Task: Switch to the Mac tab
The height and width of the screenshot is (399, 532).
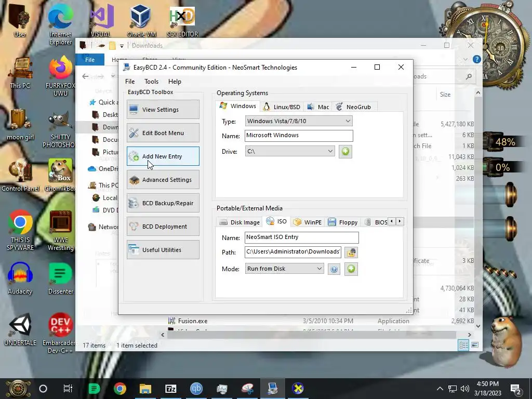Action: [318, 107]
